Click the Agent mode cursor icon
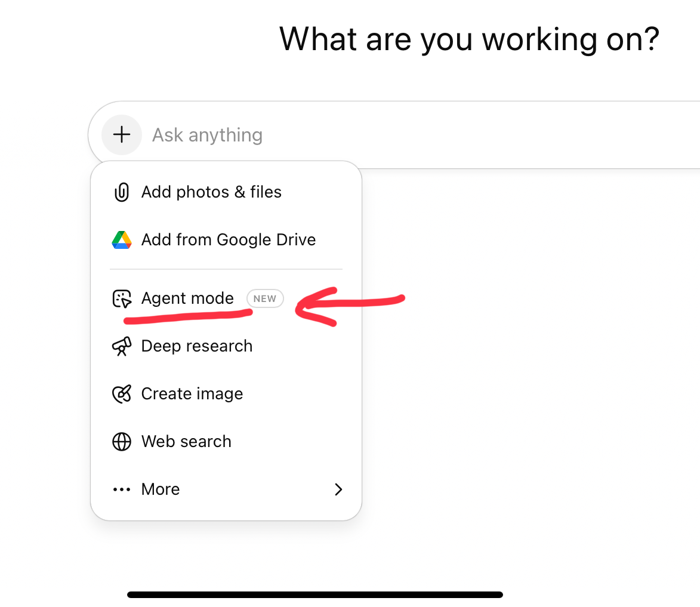Viewport: 700px width, 607px height. click(121, 298)
